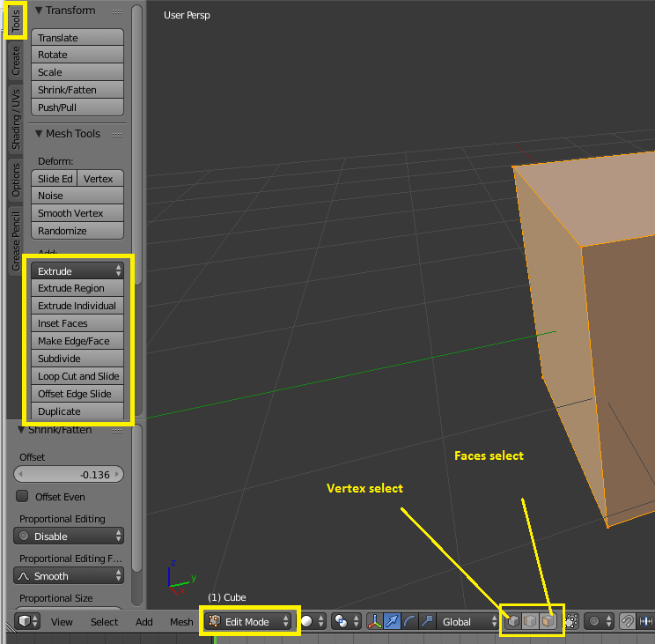Viewport: 655px width, 644px height.
Task: Open the Select menu
Action: tap(105, 622)
